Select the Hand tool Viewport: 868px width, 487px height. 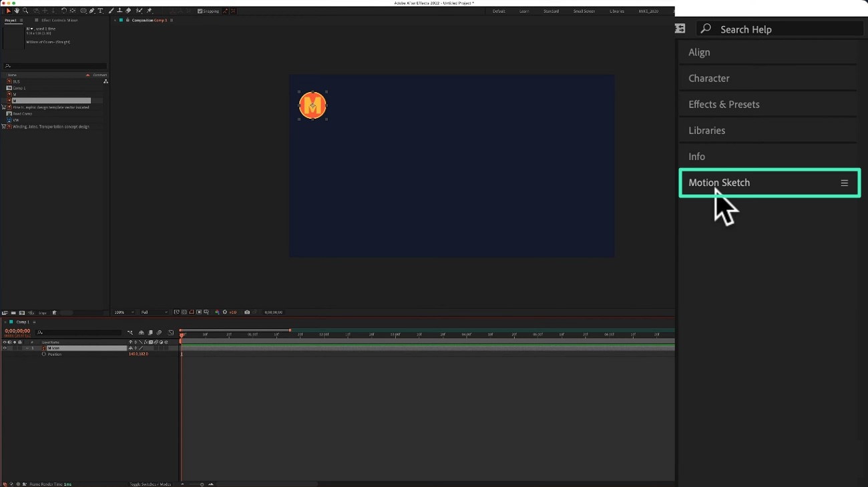tap(16, 11)
